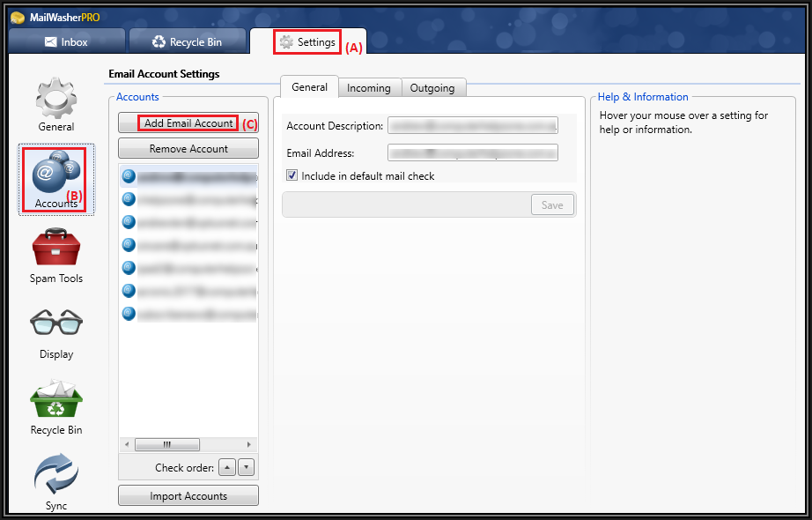The image size is (812, 520).
Task: Select the sixth account in the list
Action: point(189,291)
